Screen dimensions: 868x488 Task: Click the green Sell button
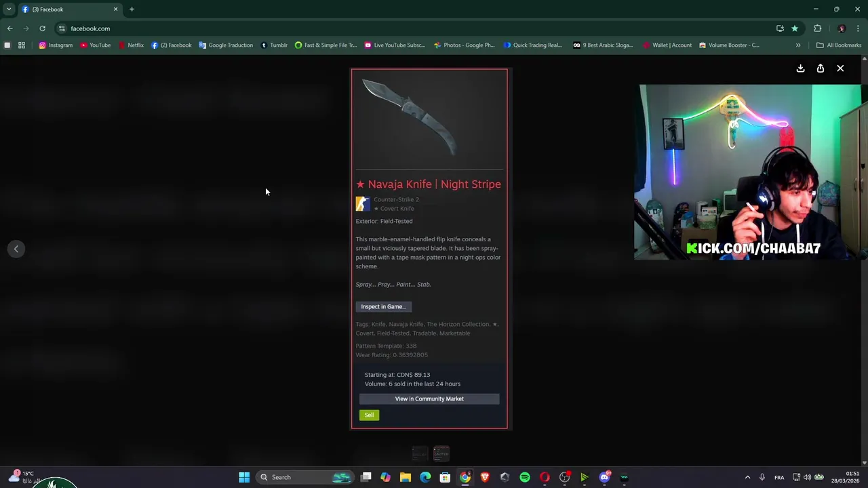[369, 415]
